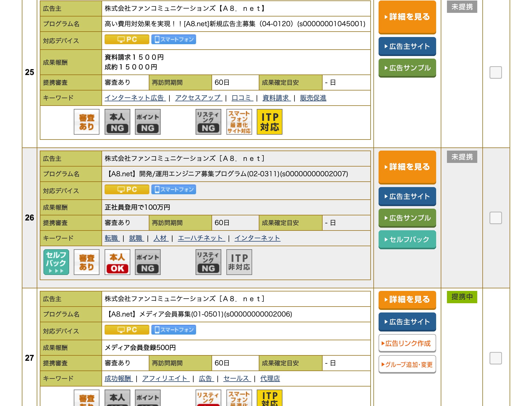
Task: Follow 人材 keyword link
Action: [161, 238]
